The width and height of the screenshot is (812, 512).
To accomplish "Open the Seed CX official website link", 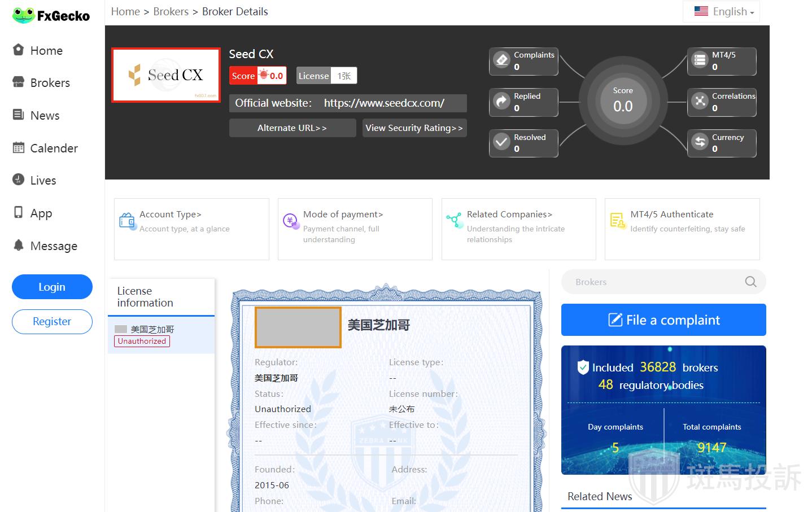I will pos(384,103).
